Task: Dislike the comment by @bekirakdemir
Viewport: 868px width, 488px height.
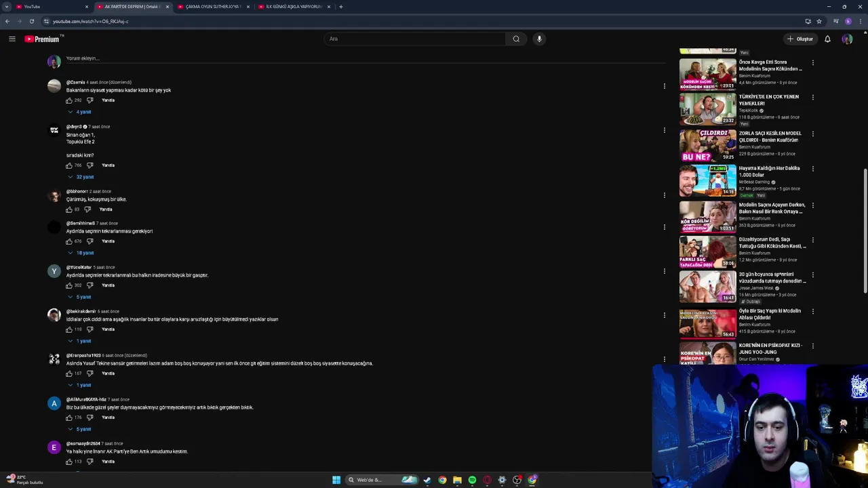Action: pos(90,329)
